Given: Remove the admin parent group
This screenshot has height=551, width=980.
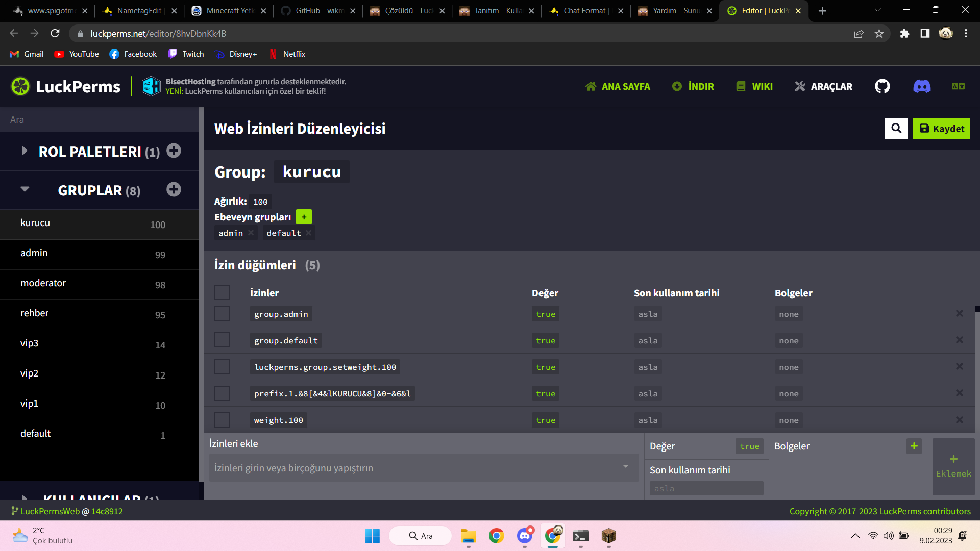Looking at the screenshot, I should click(x=251, y=233).
